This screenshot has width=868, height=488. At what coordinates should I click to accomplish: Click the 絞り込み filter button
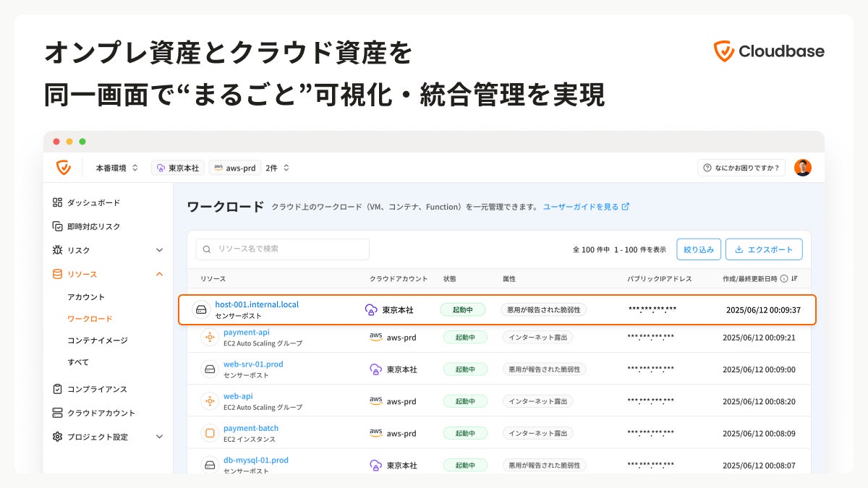[x=699, y=249]
